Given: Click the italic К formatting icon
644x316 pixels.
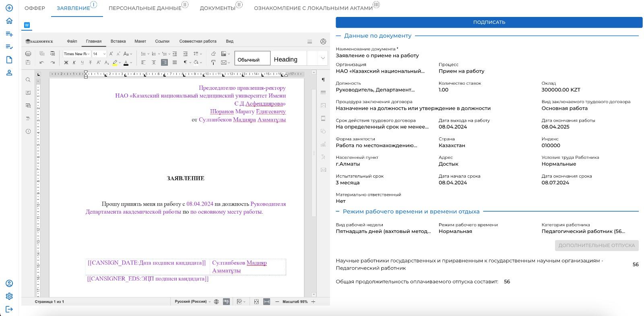Looking at the screenshot, I should tap(74, 62).
